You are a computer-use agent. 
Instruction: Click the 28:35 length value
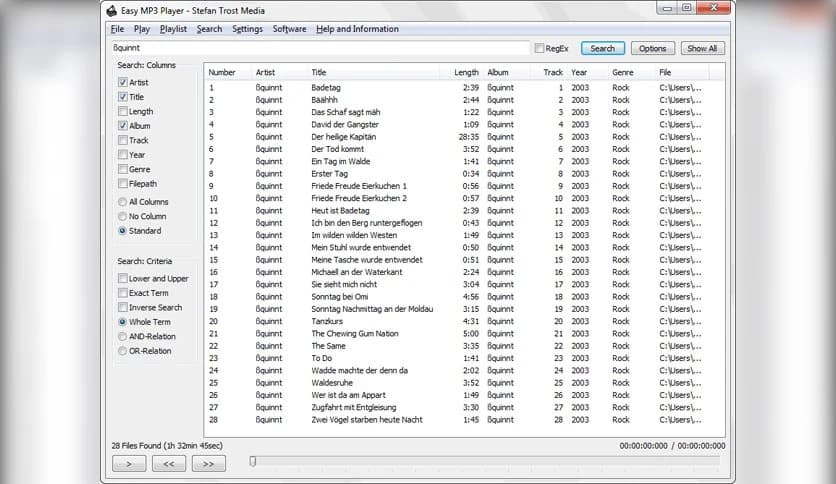tap(469, 136)
